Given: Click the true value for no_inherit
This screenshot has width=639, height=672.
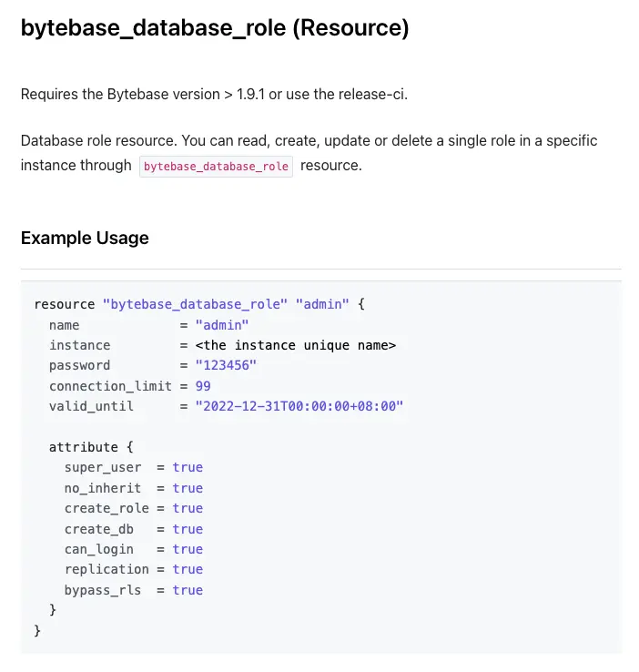Looking at the screenshot, I should click(188, 488).
